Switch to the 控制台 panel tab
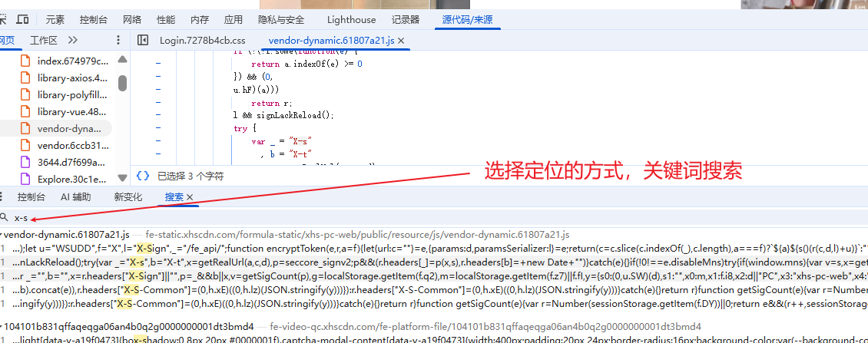The width and height of the screenshot is (868, 343). tap(94, 20)
